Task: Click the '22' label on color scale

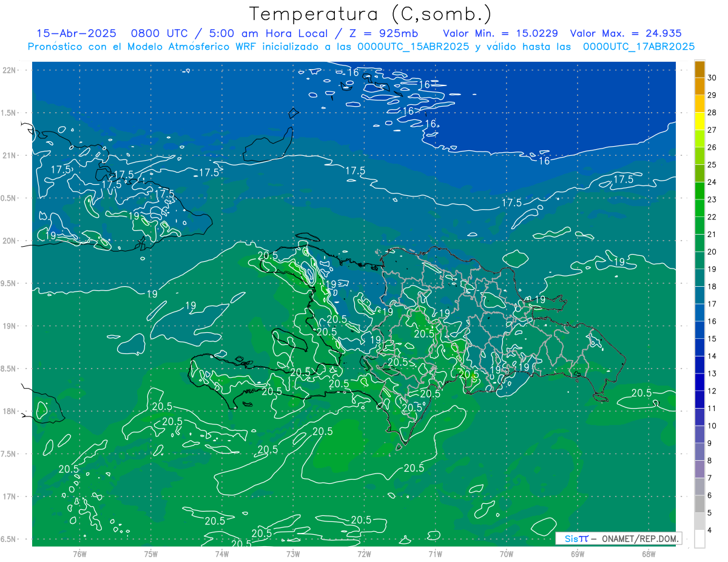Action: [712, 216]
